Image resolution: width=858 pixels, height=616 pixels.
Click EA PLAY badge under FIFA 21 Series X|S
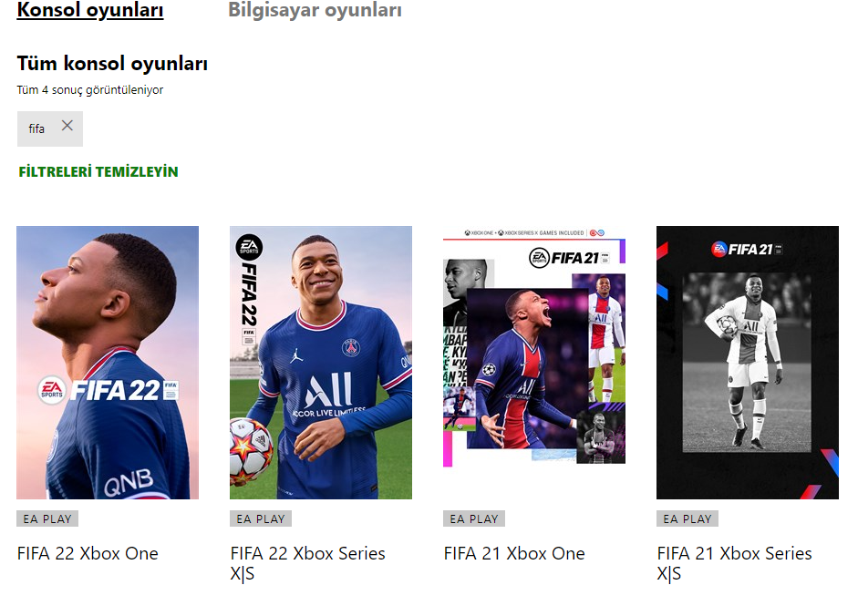[687, 518]
